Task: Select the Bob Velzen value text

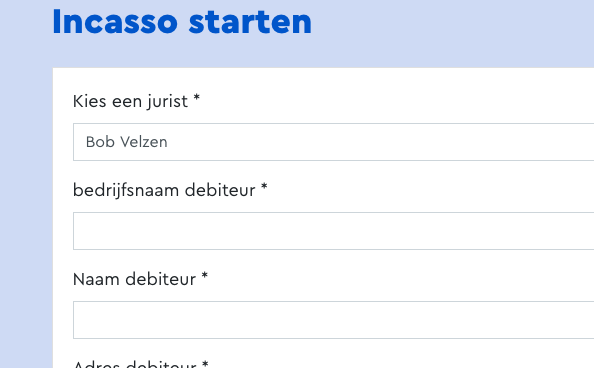Action: coord(127,142)
